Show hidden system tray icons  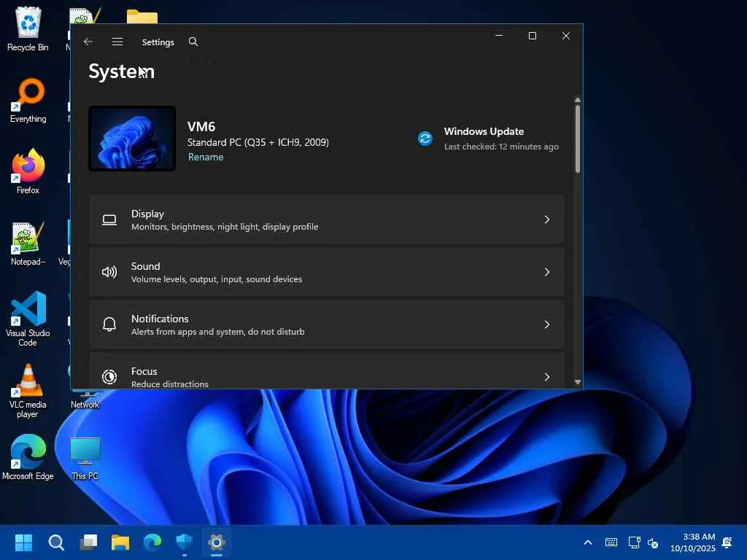(x=588, y=542)
